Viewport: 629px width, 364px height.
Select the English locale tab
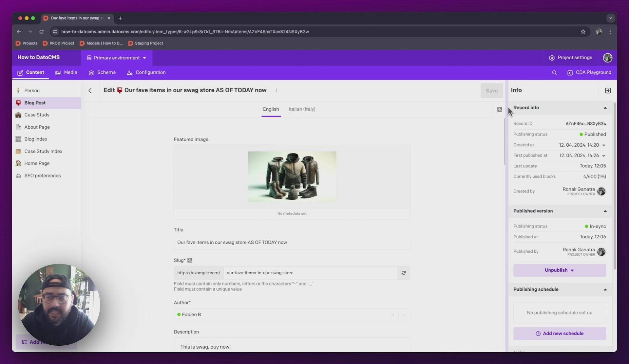point(271,109)
